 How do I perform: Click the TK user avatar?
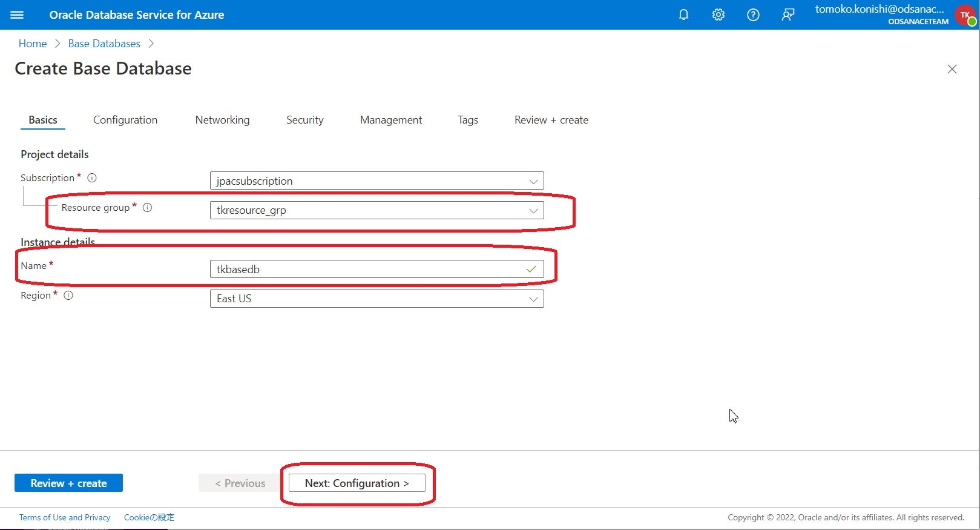pos(965,15)
